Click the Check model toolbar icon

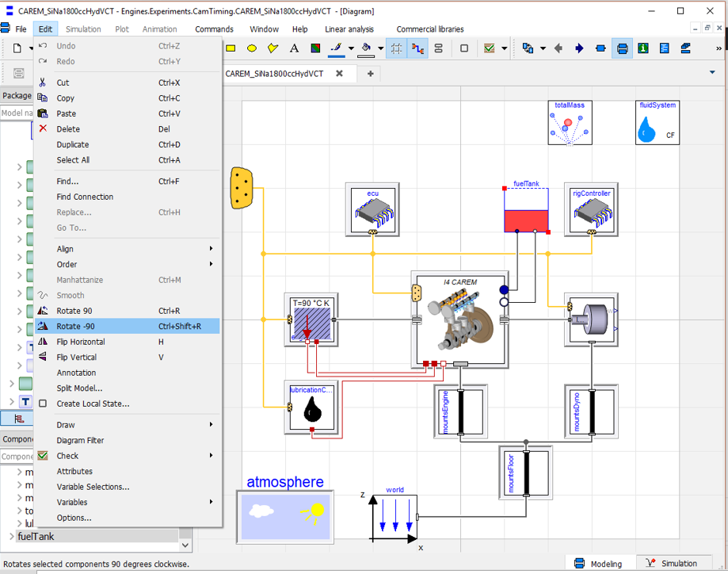pyautogui.click(x=489, y=48)
